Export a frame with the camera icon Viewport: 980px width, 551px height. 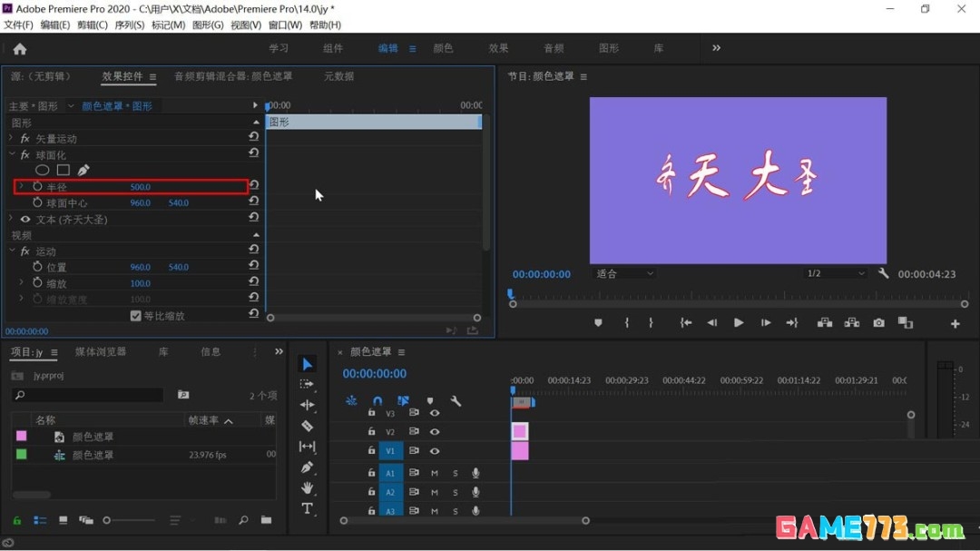(x=877, y=322)
